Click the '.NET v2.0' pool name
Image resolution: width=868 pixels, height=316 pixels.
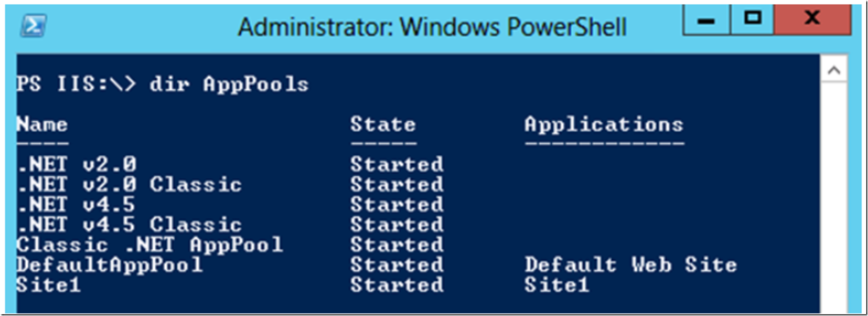pyautogui.click(x=77, y=165)
